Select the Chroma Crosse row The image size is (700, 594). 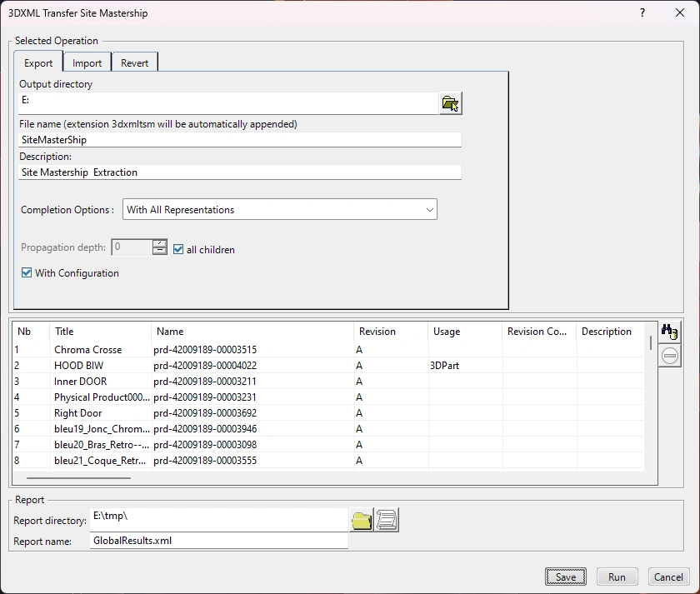pos(328,349)
